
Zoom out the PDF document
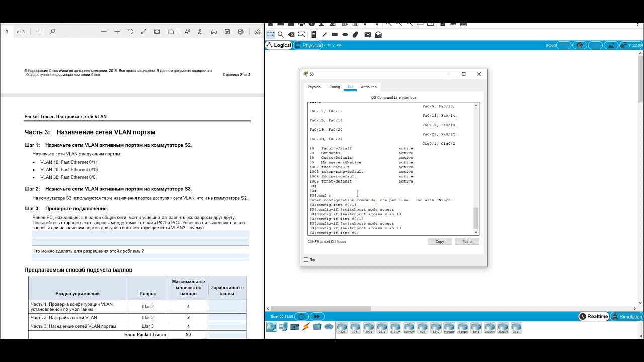pos(104,32)
